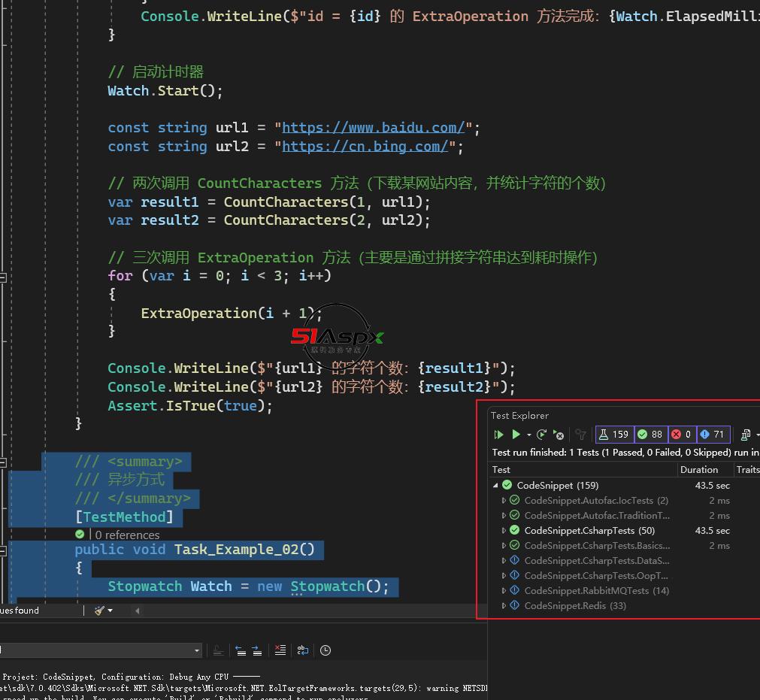Viewport: 760px width, 700px height.
Task: Run all tests in view
Action: coord(498,435)
